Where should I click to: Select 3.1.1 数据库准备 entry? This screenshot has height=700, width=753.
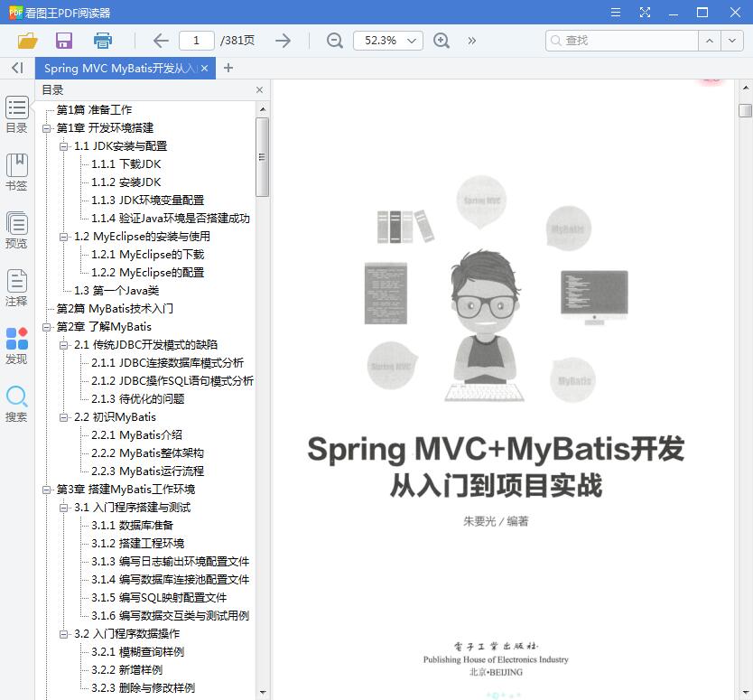132,526
